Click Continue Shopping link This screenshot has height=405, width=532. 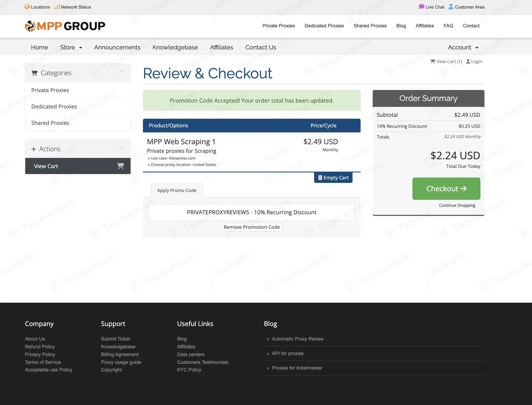(457, 205)
